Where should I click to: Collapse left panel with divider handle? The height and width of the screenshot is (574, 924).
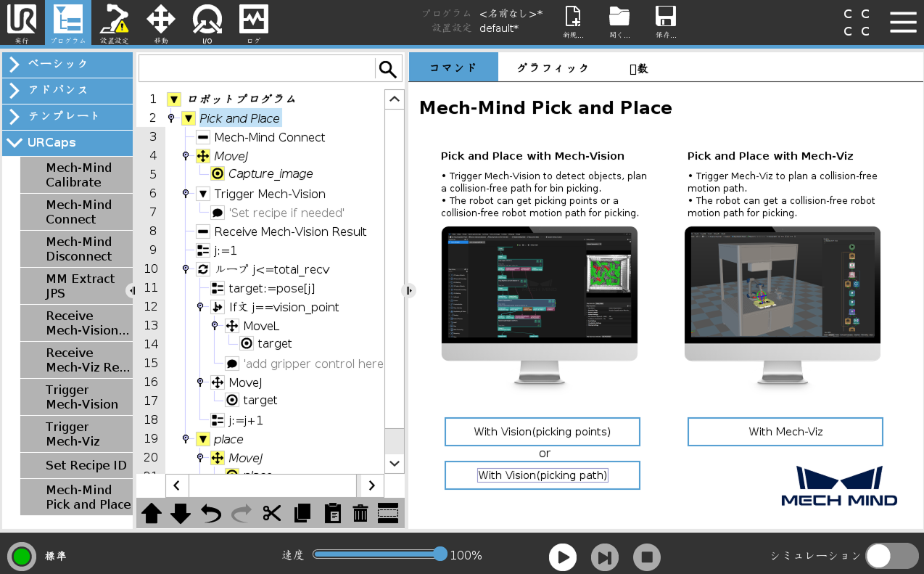[x=131, y=290]
